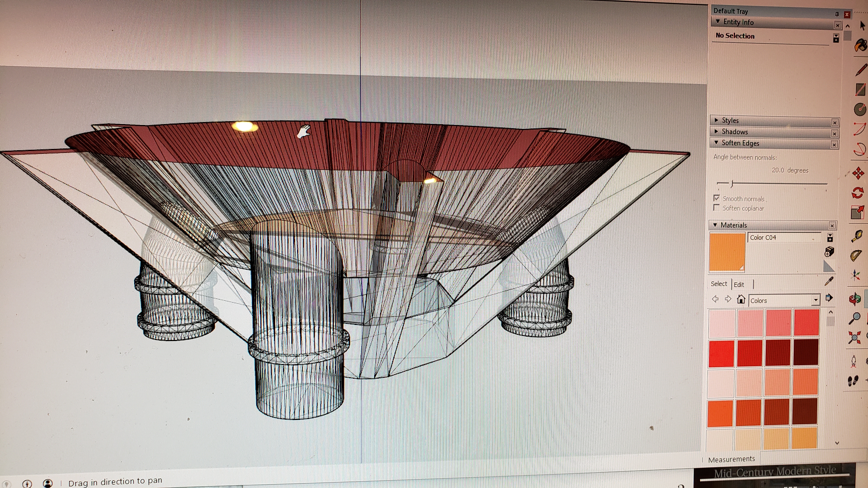Pick the darkest maroon color swatch

[806, 352]
